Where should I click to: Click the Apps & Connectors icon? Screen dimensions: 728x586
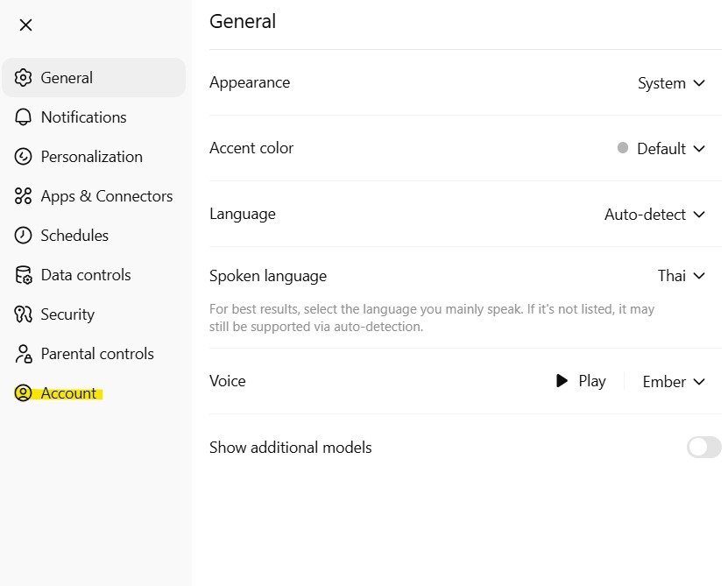23,196
